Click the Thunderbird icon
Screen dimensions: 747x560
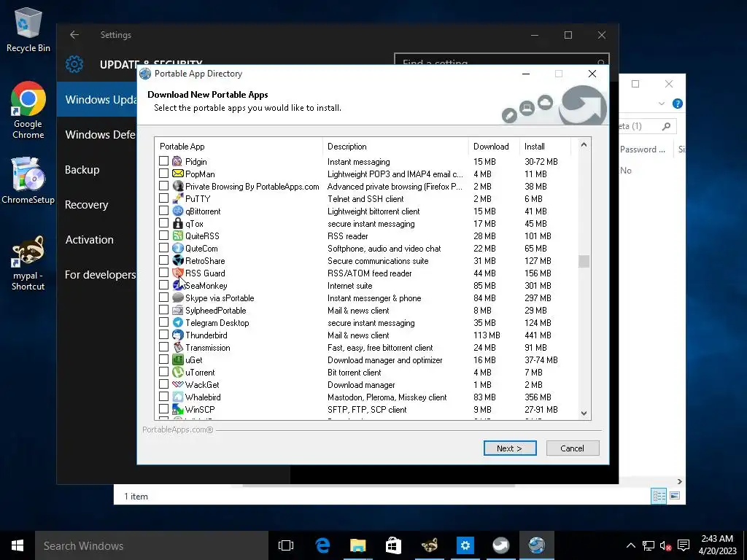pyautogui.click(x=178, y=335)
